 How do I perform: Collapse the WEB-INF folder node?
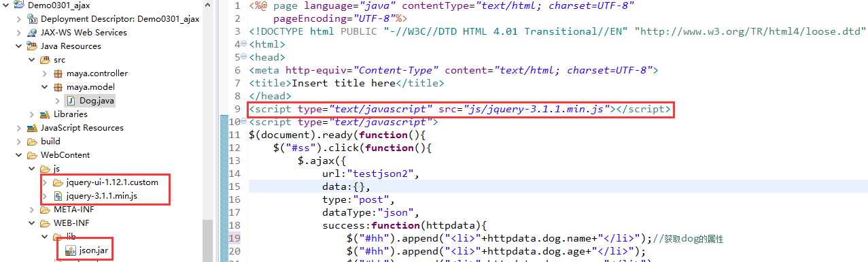[x=32, y=223]
